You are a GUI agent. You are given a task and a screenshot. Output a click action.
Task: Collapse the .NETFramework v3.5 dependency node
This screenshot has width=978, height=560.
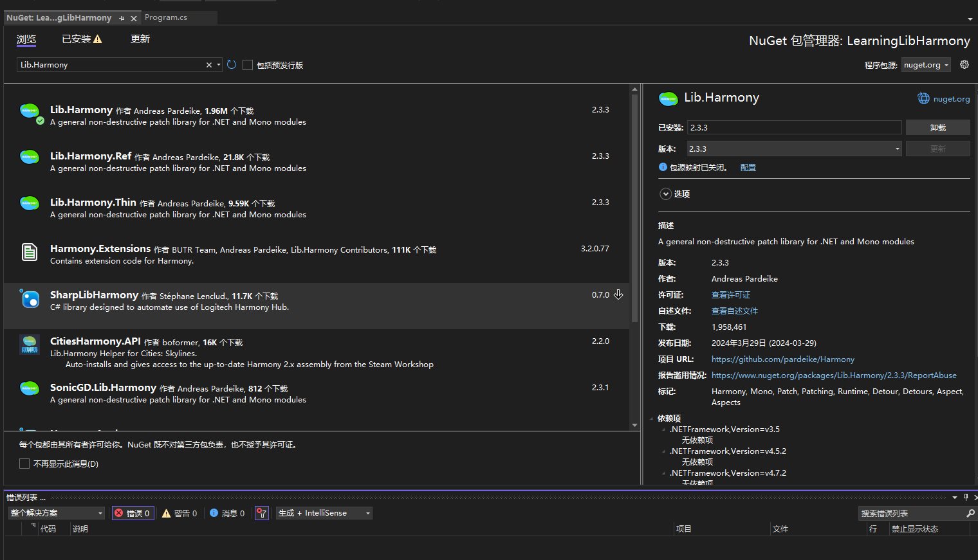(x=664, y=429)
